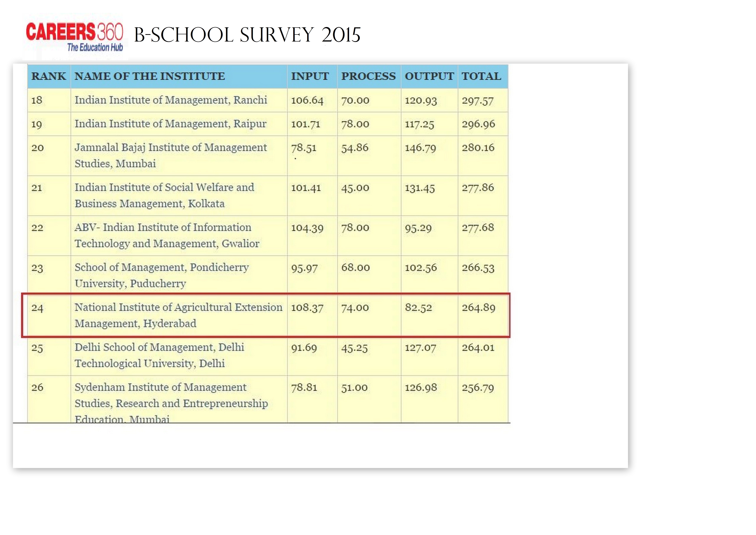Click output value 146.79

[x=421, y=148]
